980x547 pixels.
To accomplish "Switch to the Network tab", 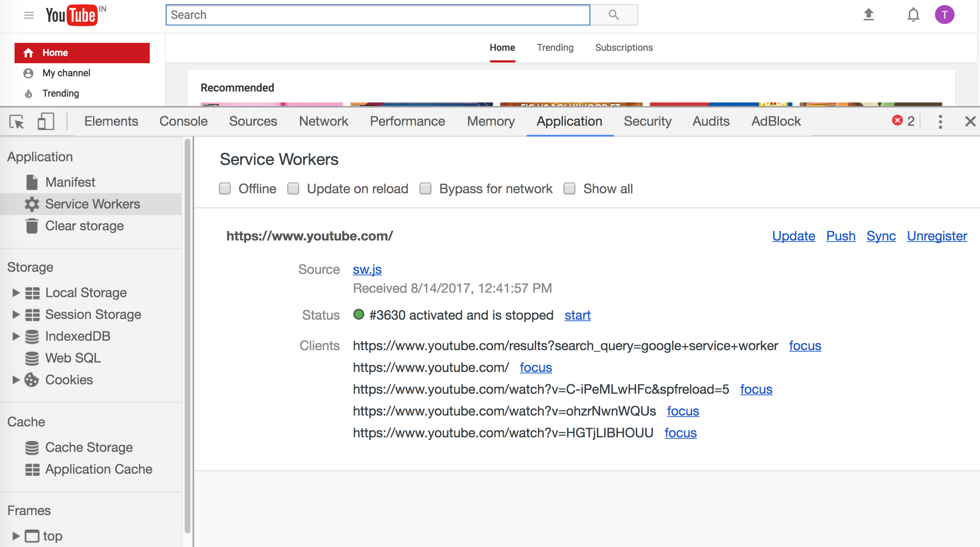I will pyautogui.click(x=323, y=121).
